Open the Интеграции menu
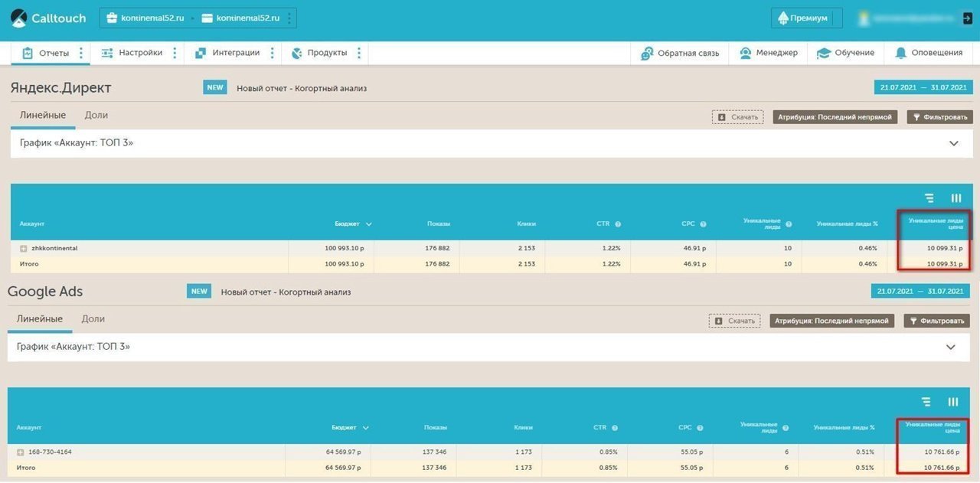The width and height of the screenshot is (980, 483). click(227, 53)
